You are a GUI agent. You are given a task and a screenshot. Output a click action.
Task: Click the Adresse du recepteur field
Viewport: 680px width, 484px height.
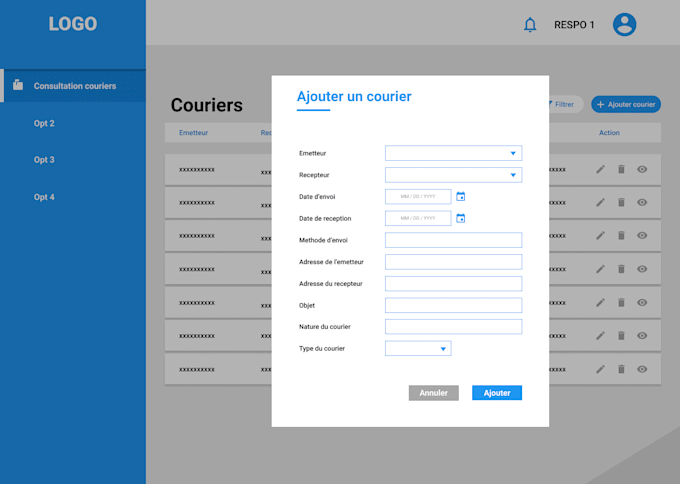[453, 283]
